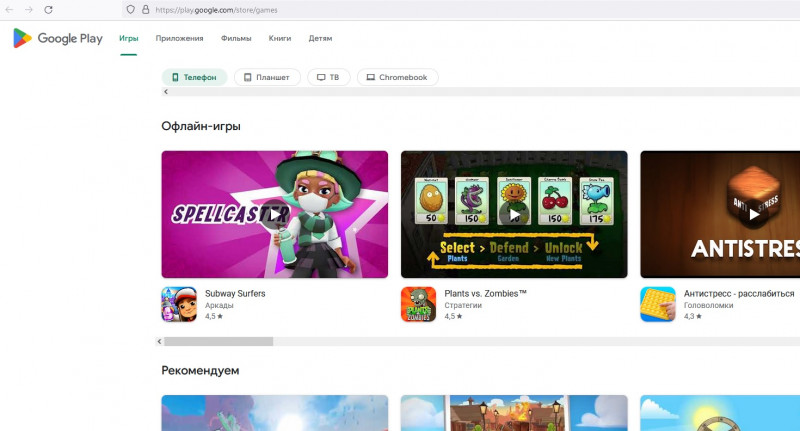Viewport: 800px width, 431px height.
Task: Open the Игры tab
Action: click(x=129, y=38)
